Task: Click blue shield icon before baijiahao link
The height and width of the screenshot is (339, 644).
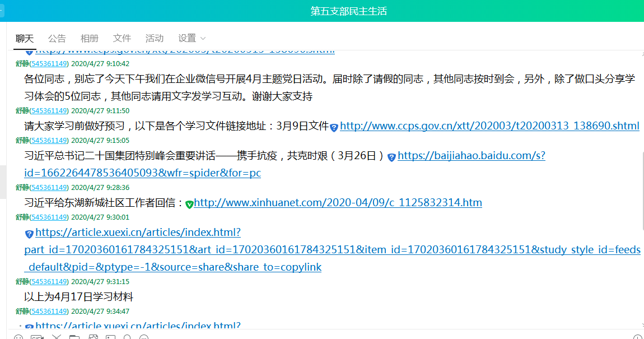Action: click(x=392, y=157)
